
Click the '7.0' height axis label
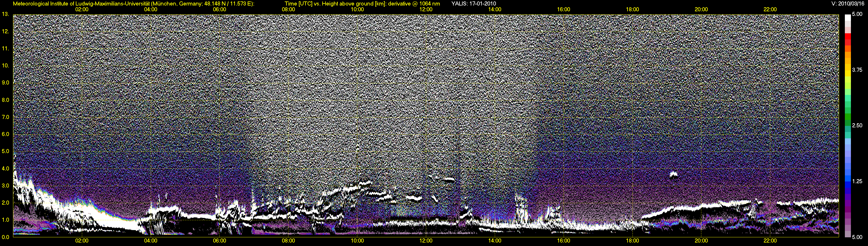pos(5,117)
